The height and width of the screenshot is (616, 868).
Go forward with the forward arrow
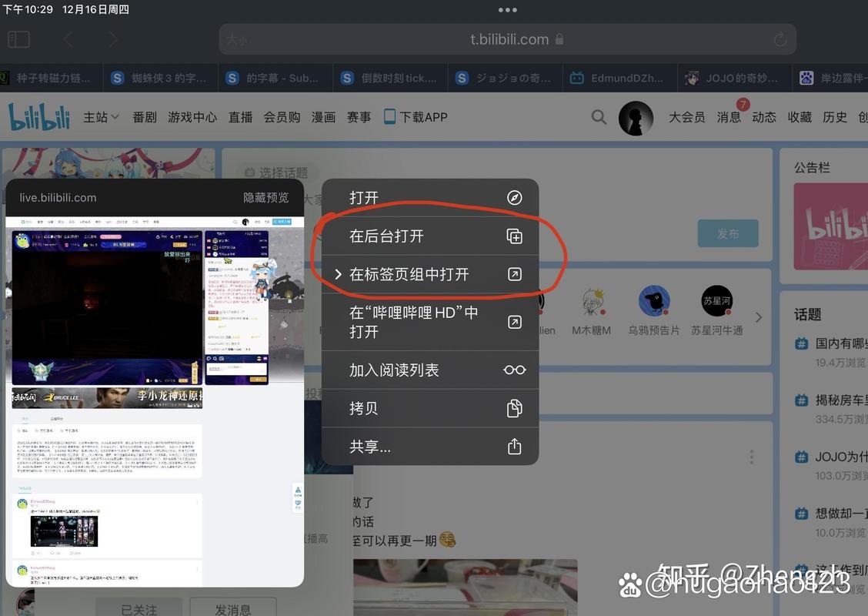(112, 39)
